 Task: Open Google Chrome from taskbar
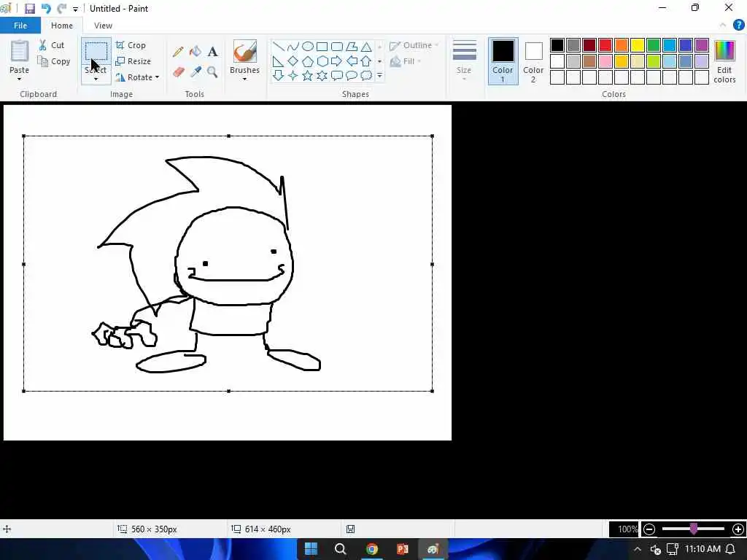(x=371, y=549)
